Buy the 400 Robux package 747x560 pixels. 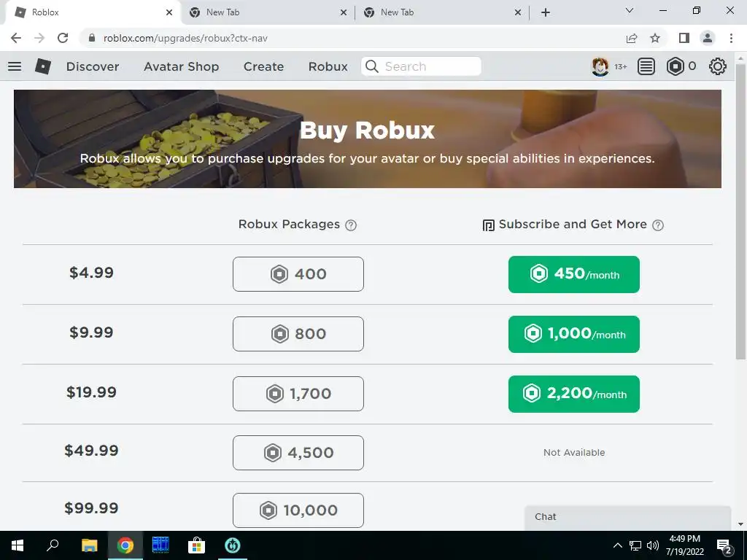click(x=298, y=274)
